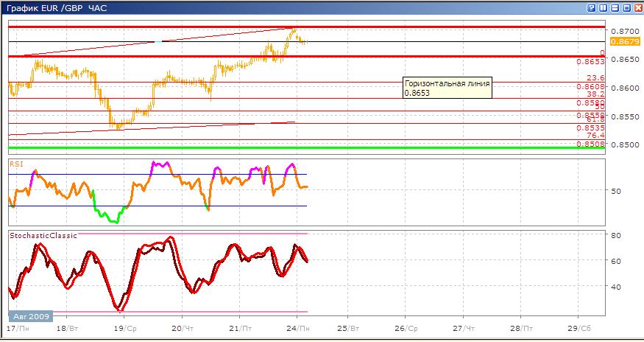Click the RSI panel axis value 50

tap(616, 191)
